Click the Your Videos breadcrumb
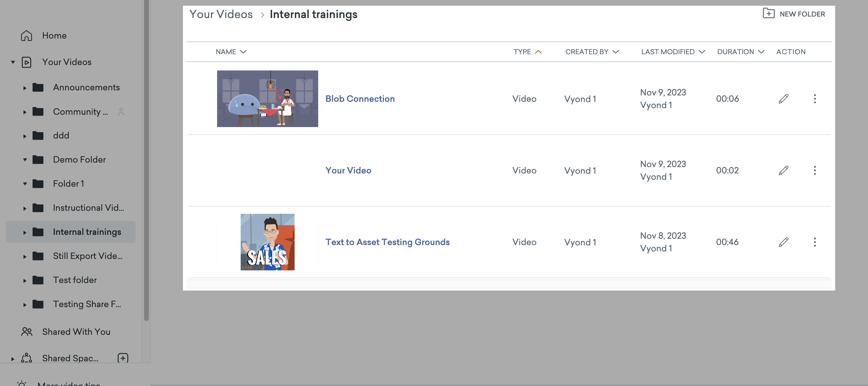The width and height of the screenshot is (868, 386). pyautogui.click(x=221, y=14)
